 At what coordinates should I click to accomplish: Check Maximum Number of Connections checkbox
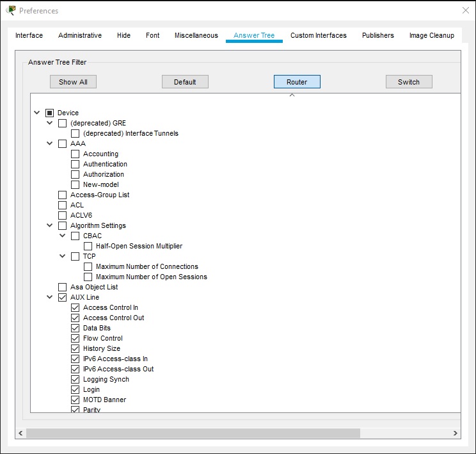88,266
